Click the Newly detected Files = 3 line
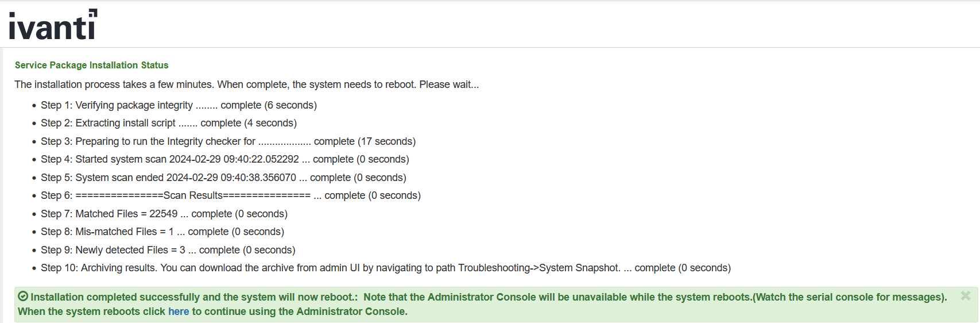 tap(168, 250)
